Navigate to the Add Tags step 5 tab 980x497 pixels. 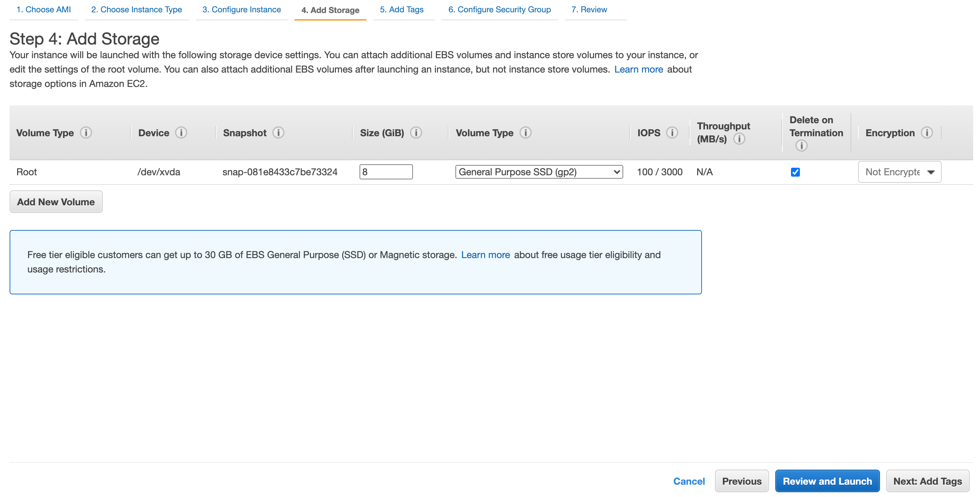pyautogui.click(x=401, y=10)
